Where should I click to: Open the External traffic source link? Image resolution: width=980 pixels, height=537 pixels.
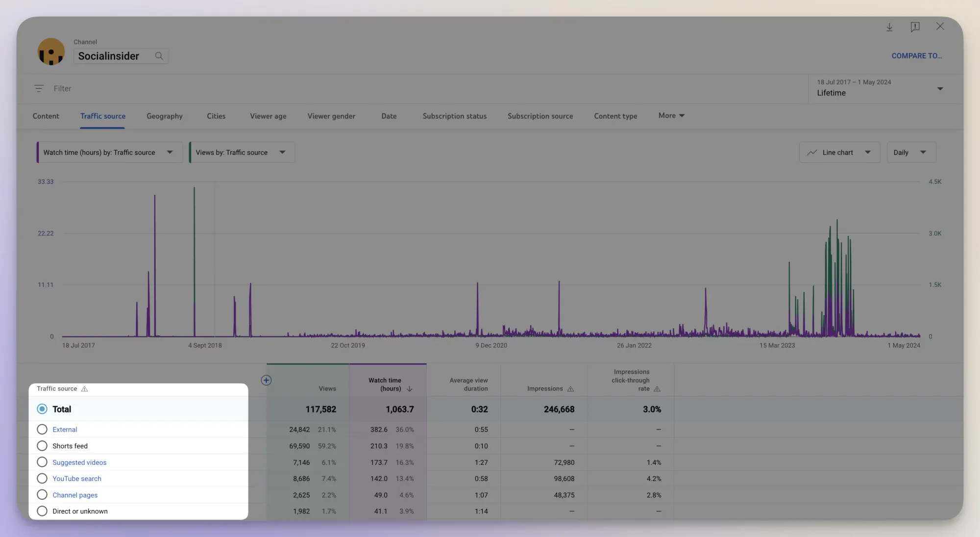pyautogui.click(x=65, y=430)
